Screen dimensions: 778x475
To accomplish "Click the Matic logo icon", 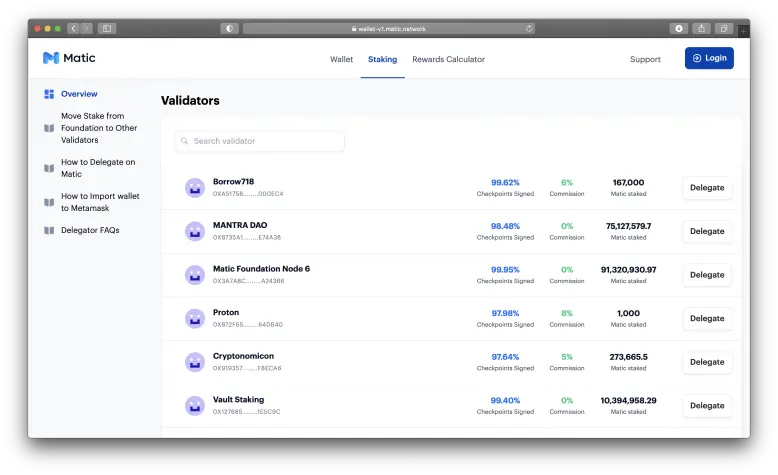I will pyautogui.click(x=51, y=58).
